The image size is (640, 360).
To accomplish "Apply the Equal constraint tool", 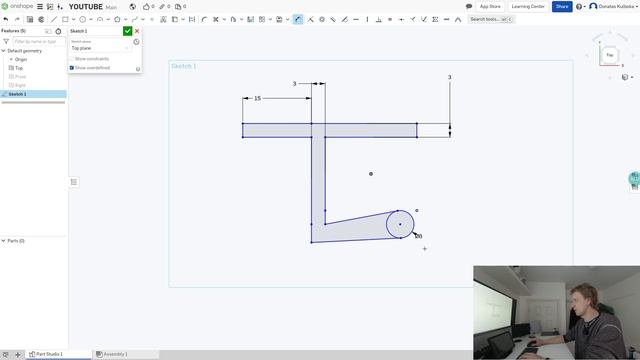I will (390, 19).
